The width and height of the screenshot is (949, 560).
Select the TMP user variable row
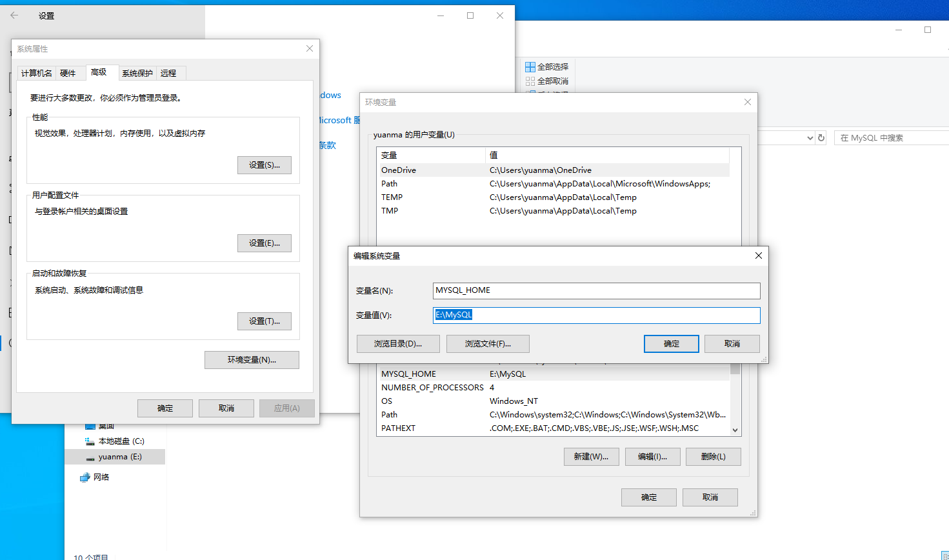pos(553,211)
